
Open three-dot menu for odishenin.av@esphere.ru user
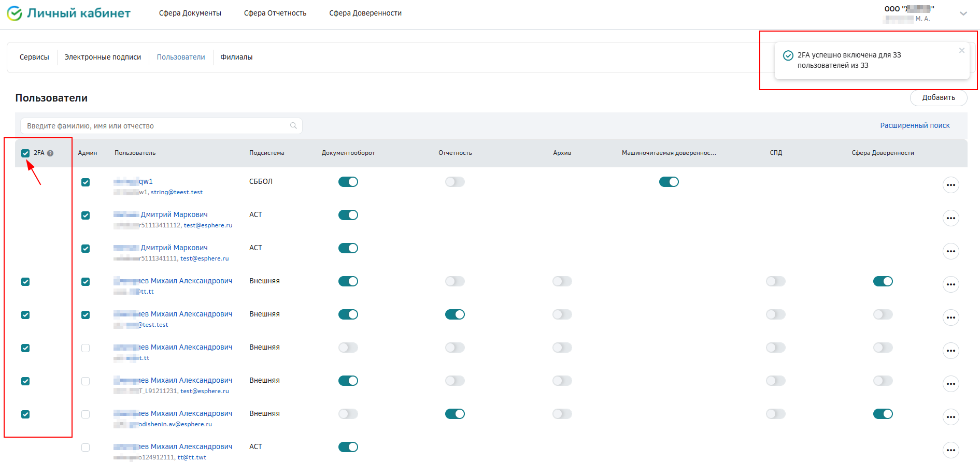tap(951, 417)
